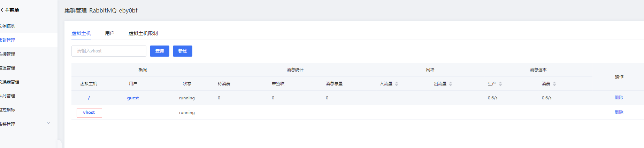Go to 监控指标 in the sidebar
The width and height of the screenshot is (644, 148).
[x=8, y=110]
